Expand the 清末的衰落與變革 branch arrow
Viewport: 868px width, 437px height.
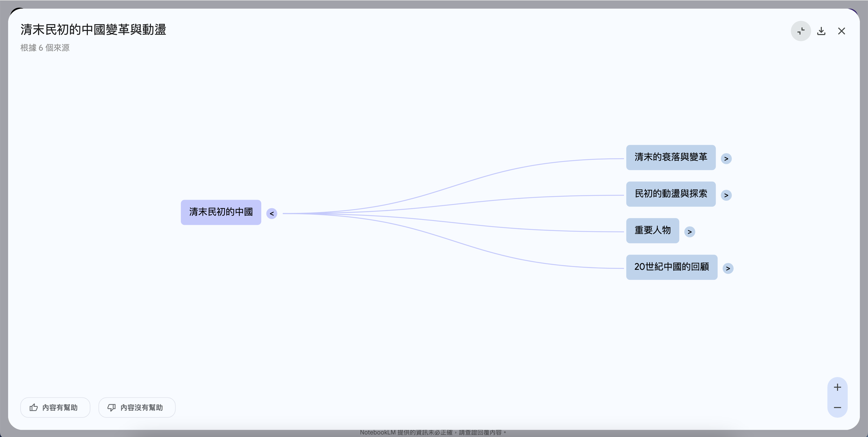click(726, 159)
